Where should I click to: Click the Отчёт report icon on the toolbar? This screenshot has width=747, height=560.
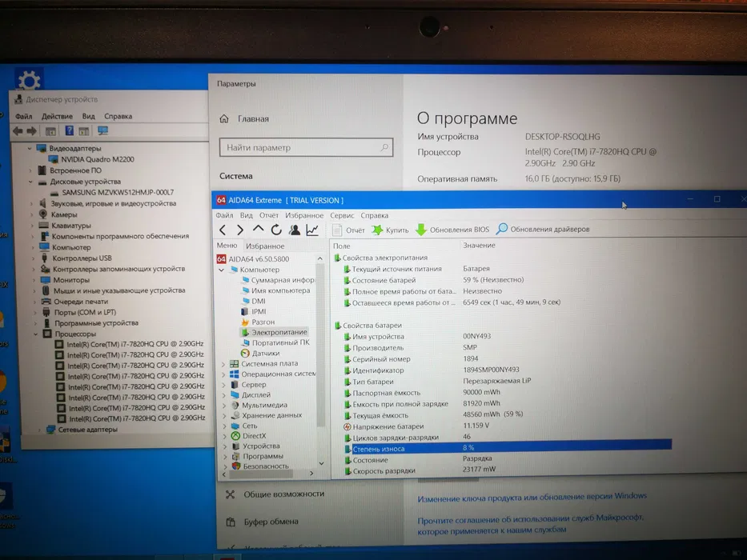coord(336,230)
